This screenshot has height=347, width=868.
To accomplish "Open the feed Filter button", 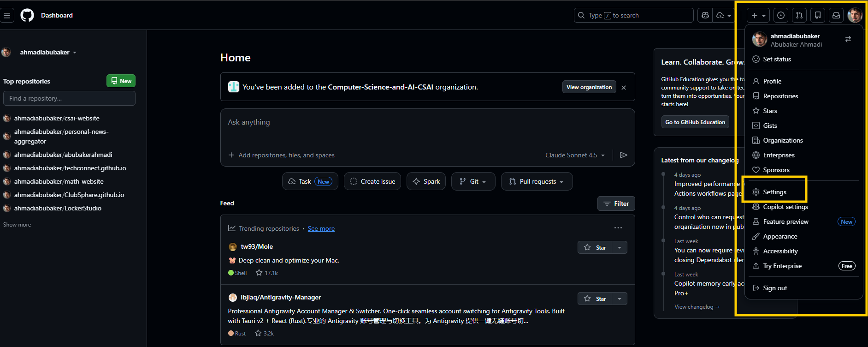I will tap(616, 203).
